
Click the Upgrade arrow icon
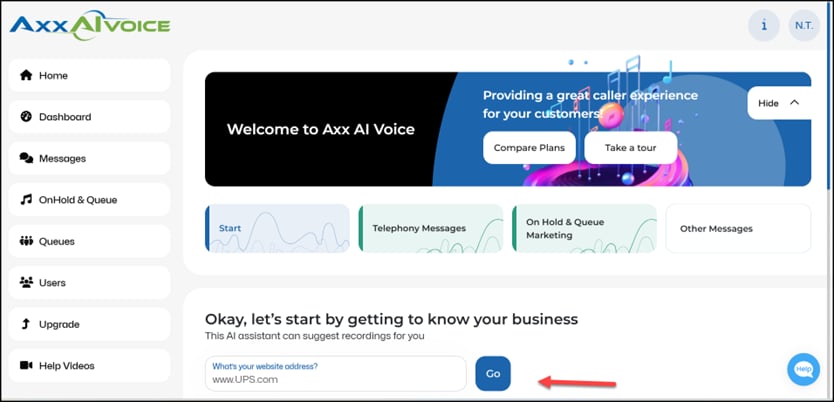pos(26,324)
